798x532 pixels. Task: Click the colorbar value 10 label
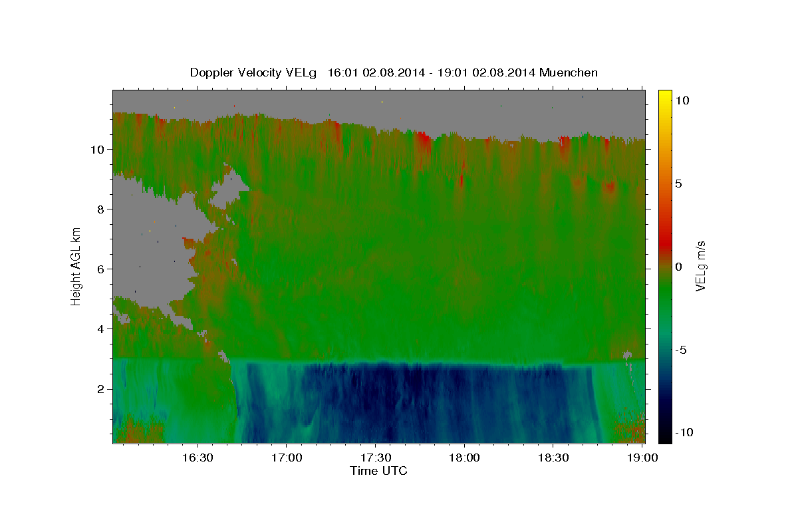pyautogui.click(x=682, y=100)
